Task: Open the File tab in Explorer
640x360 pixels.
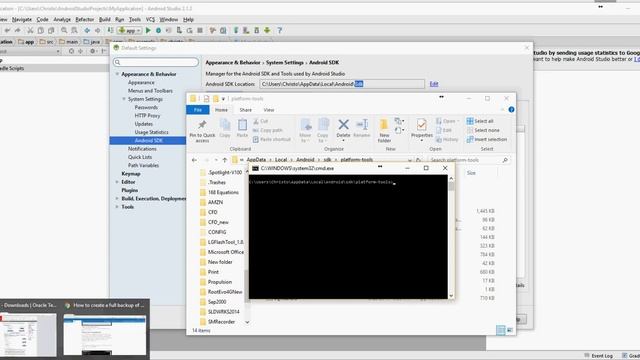Action: tap(198, 110)
